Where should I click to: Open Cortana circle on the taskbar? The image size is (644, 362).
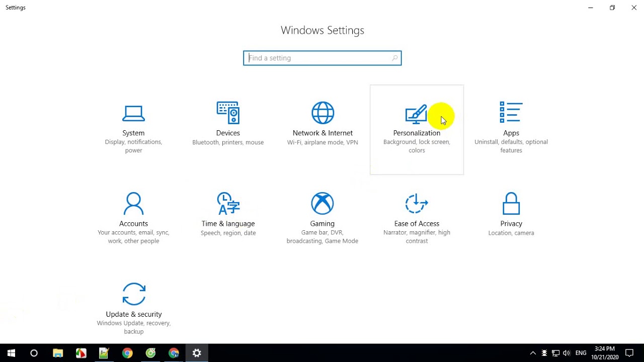pyautogui.click(x=34, y=353)
